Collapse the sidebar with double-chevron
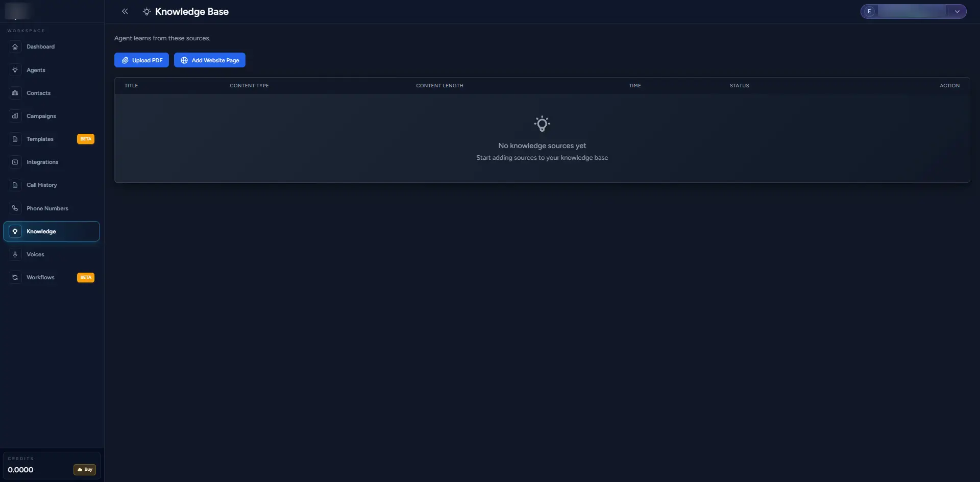 coord(125,11)
